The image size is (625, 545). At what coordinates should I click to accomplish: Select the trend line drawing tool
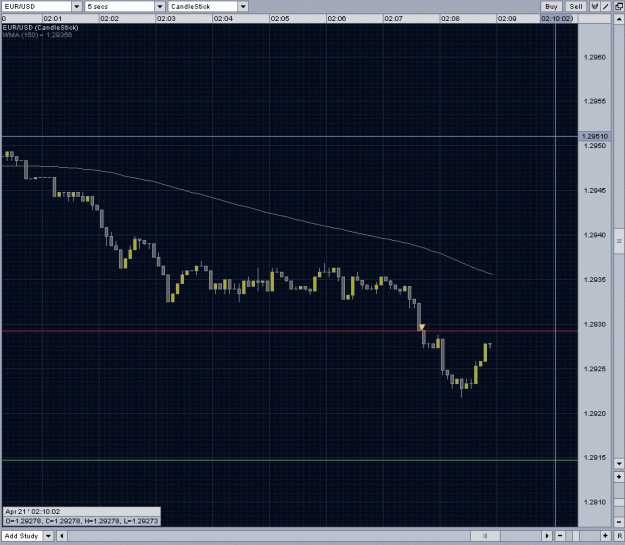pyautogui.click(x=606, y=6)
